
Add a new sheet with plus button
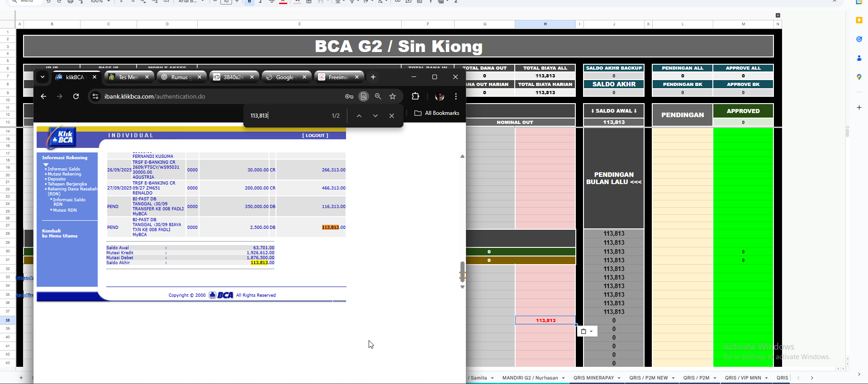click(x=21, y=378)
